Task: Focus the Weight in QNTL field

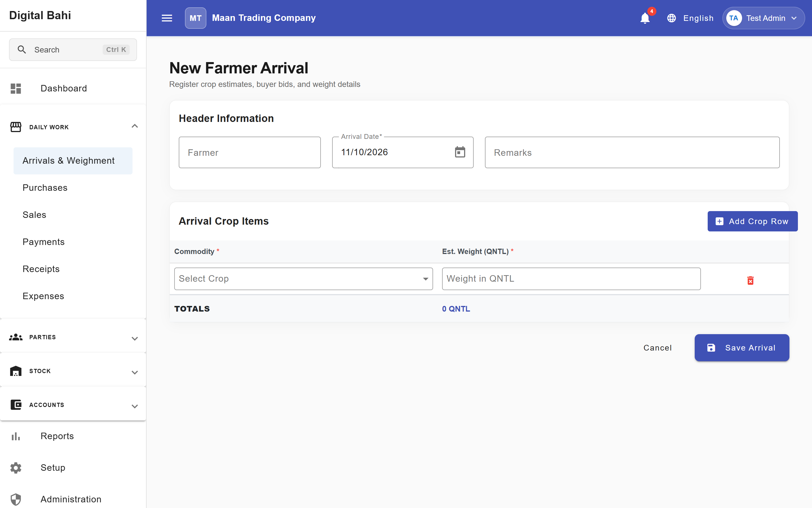Action: 571,279
